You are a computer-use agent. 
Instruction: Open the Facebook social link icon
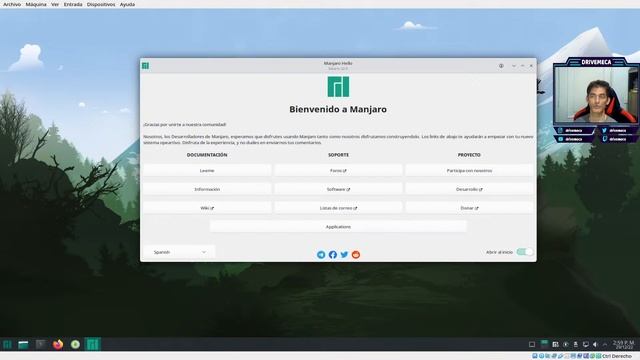[333, 254]
